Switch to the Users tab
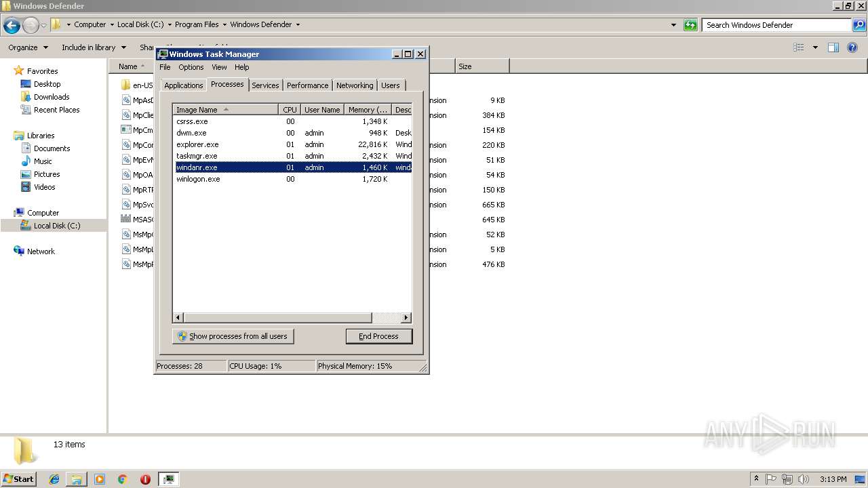 coord(391,85)
